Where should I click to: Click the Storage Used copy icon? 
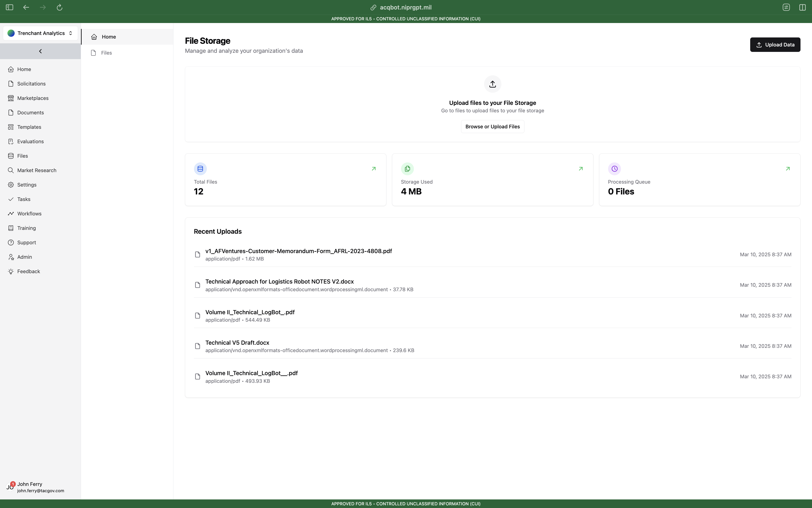(407, 169)
